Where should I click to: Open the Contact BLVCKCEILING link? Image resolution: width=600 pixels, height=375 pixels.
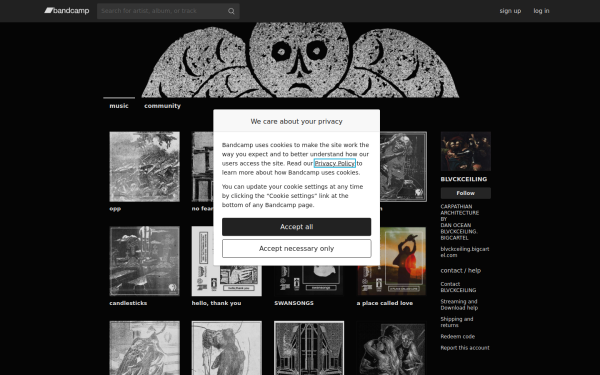(458, 287)
